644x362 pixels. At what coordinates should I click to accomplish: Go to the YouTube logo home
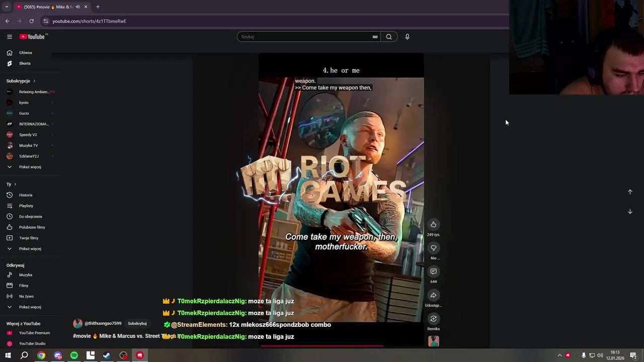coord(32,37)
